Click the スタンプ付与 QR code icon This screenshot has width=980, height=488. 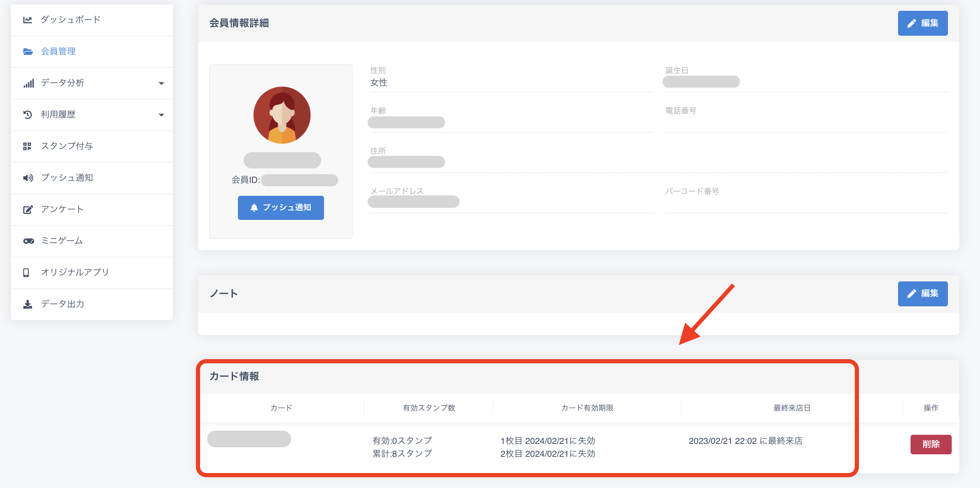[27, 146]
